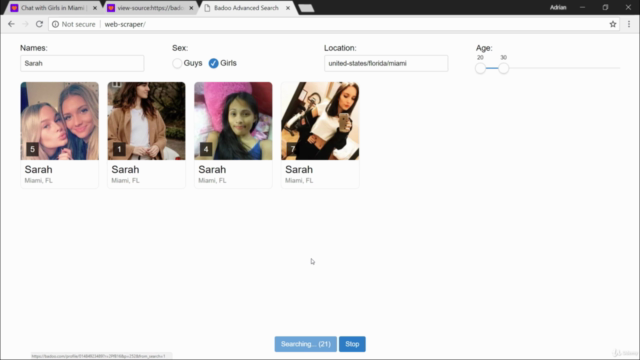Select the Badoo Advanced Search tab
This screenshot has height=360, width=640.
pos(246,8)
